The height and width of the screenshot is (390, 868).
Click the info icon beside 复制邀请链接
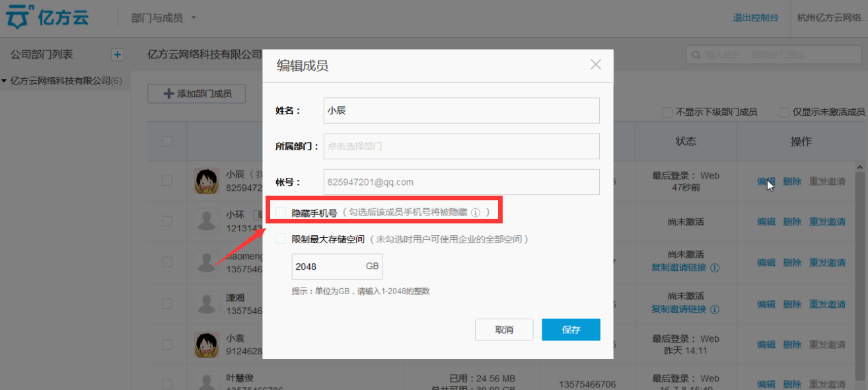point(715,268)
